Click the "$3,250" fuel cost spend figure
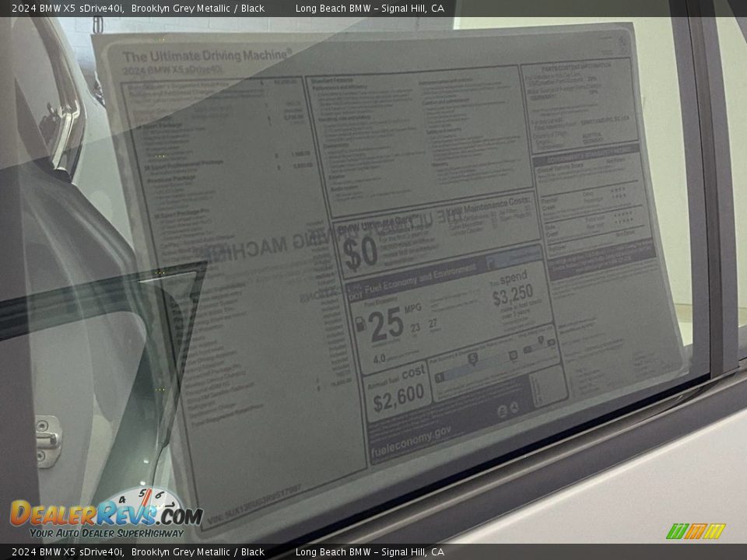The image size is (747, 560). click(513, 295)
